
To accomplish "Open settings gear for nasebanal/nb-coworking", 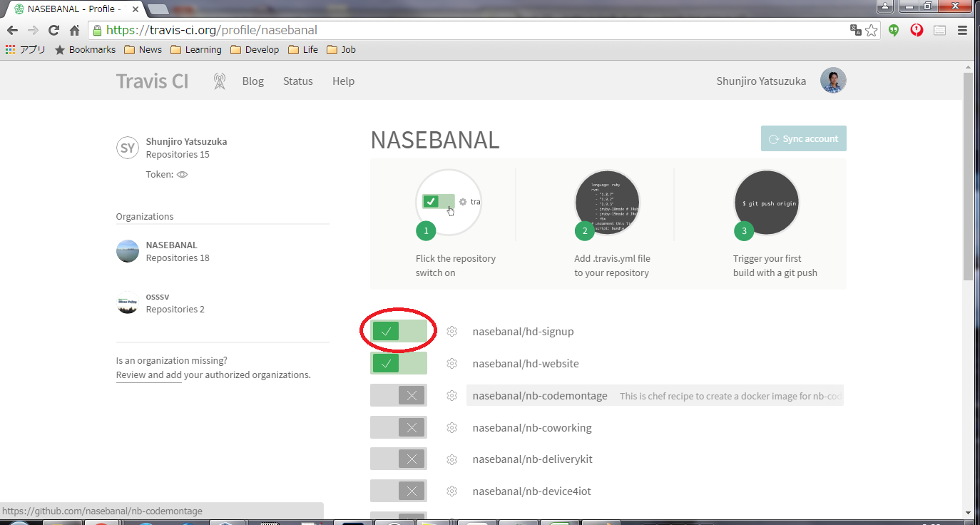I will click(x=451, y=427).
